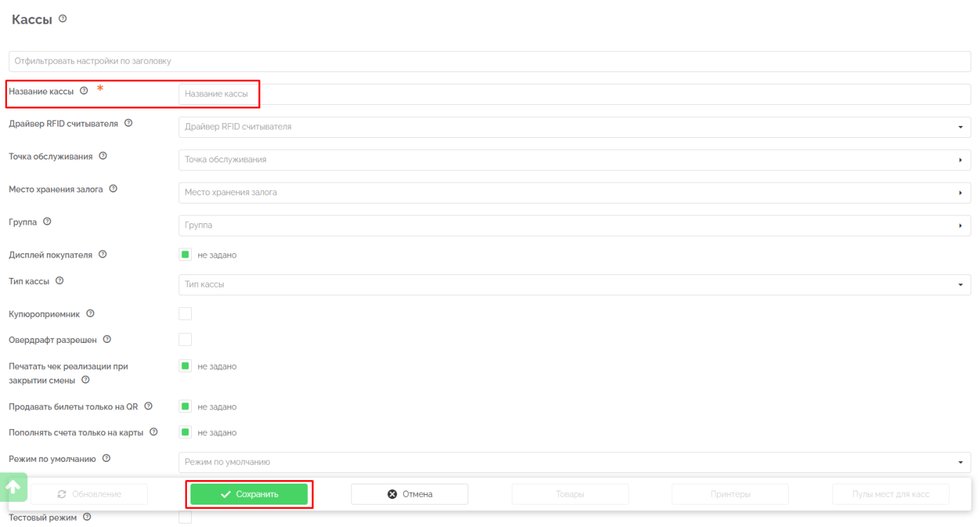The width and height of the screenshot is (980, 527).
Task: Open the Драйвер RFID считывателя dropdown
Action: (x=574, y=127)
